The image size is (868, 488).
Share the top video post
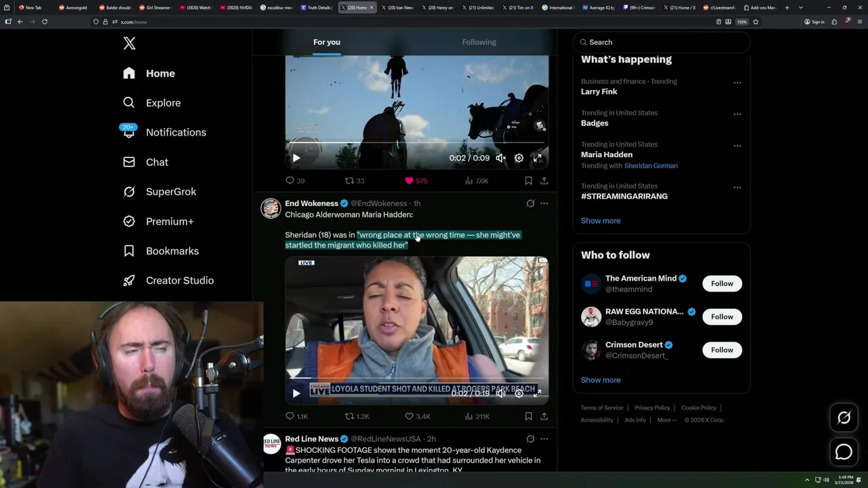pyautogui.click(x=544, y=181)
